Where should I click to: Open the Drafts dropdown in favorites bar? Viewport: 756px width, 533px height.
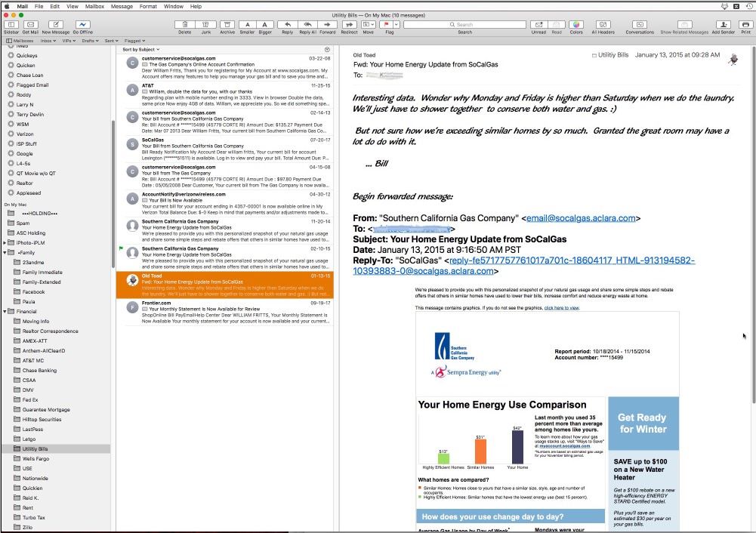90,41
